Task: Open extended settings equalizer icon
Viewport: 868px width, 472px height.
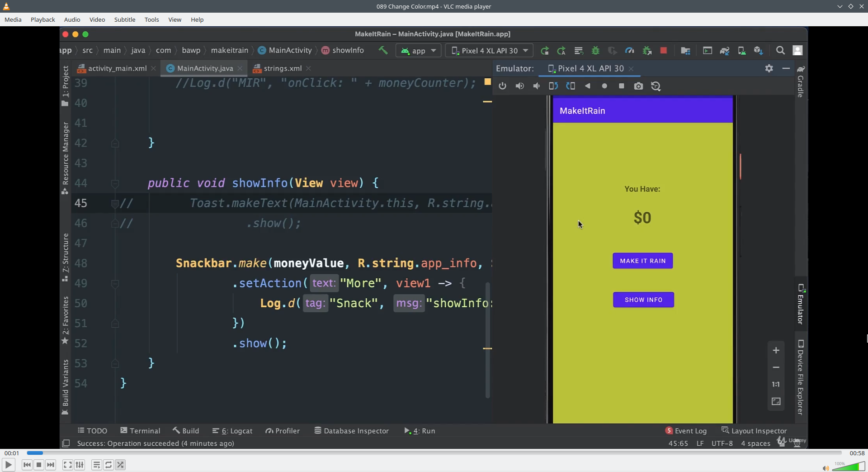Action: tap(80, 465)
